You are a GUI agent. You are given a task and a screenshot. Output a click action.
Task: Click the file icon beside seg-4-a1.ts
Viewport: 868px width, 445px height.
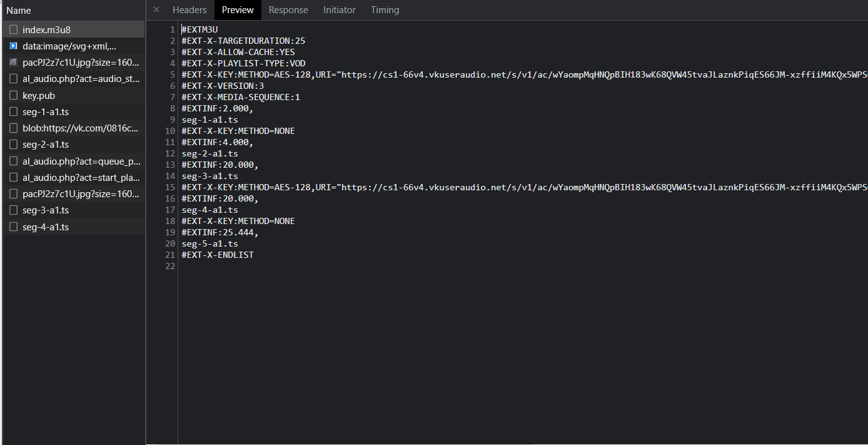pyautogui.click(x=14, y=227)
